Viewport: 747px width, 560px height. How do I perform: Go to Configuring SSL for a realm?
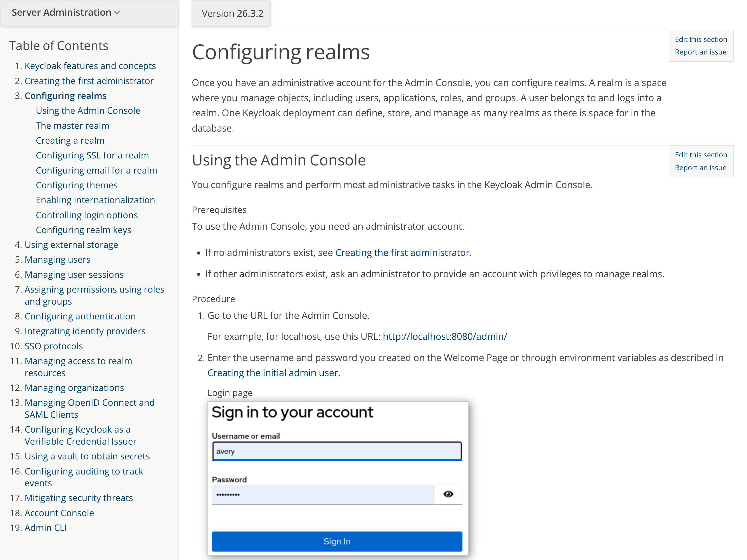tap(92, 155)
